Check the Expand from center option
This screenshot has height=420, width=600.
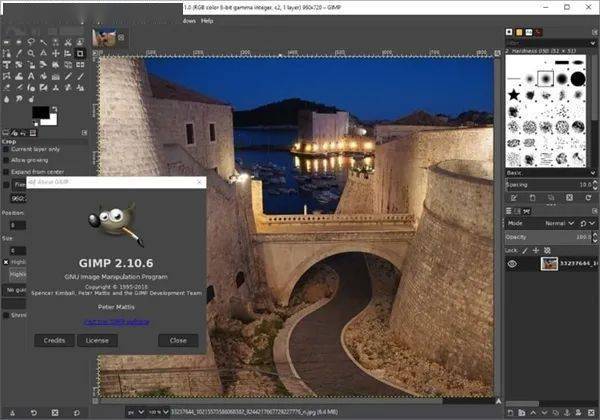pyautogui.click(x=8, y=172)
